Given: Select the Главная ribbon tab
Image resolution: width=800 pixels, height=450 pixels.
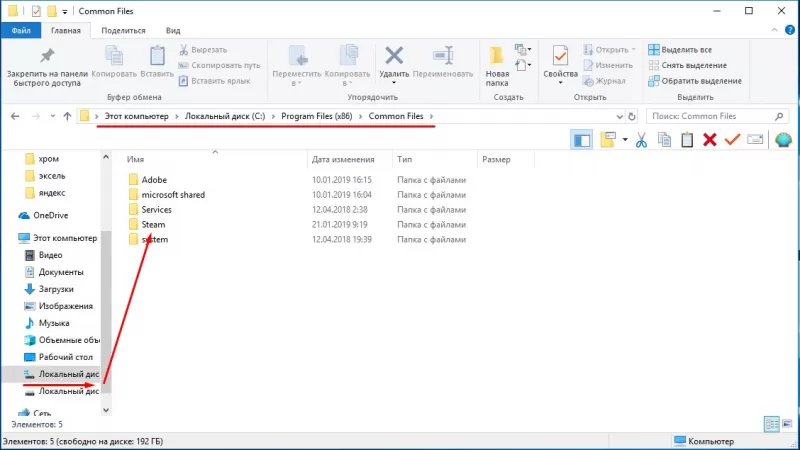Looking at the screenshot, I should click(66, 31).
